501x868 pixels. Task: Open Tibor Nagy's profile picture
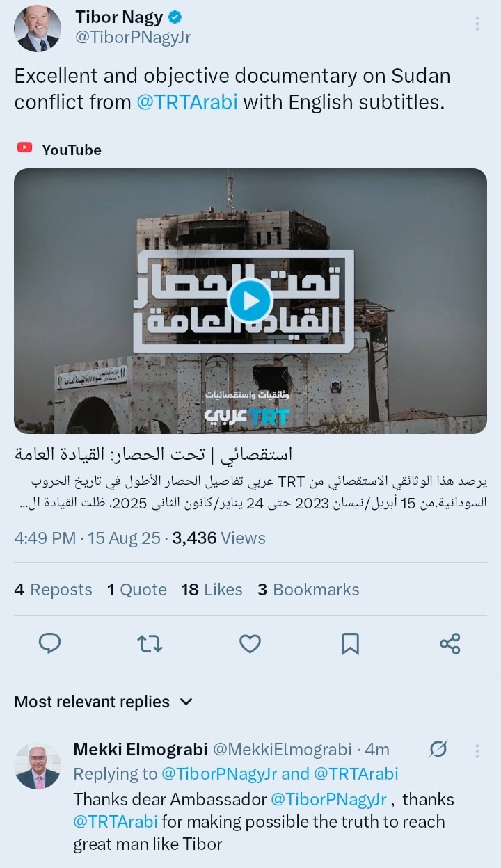[x=38, y=29]
